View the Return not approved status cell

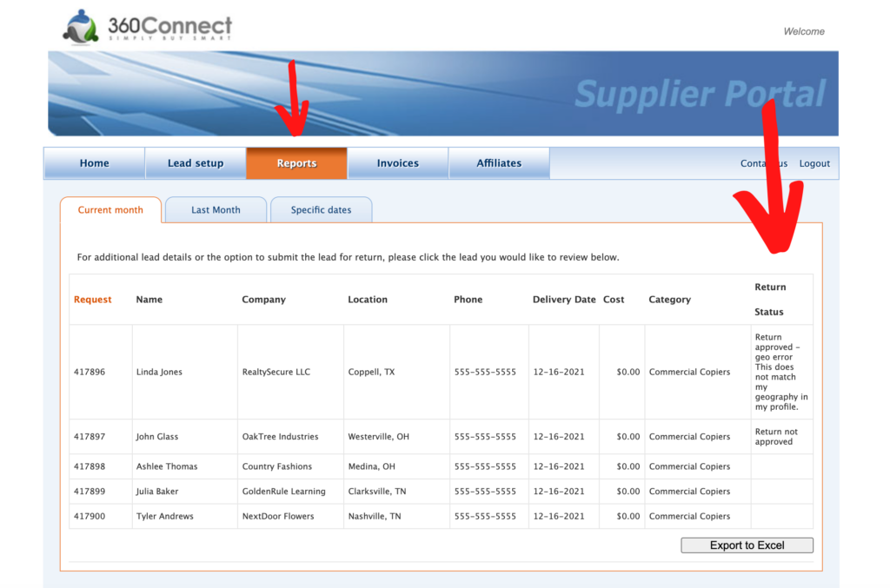point(776,437)
